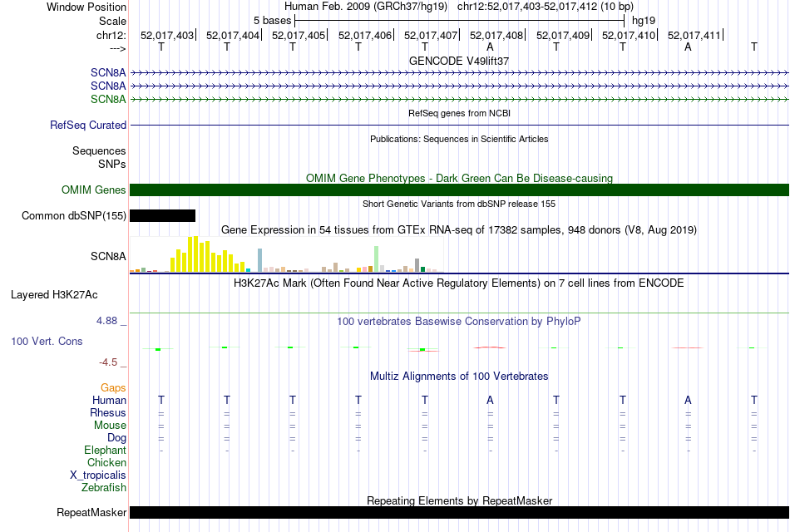Click position label 52,017,403
790x532 pixels.
click(x=167, y=35)
